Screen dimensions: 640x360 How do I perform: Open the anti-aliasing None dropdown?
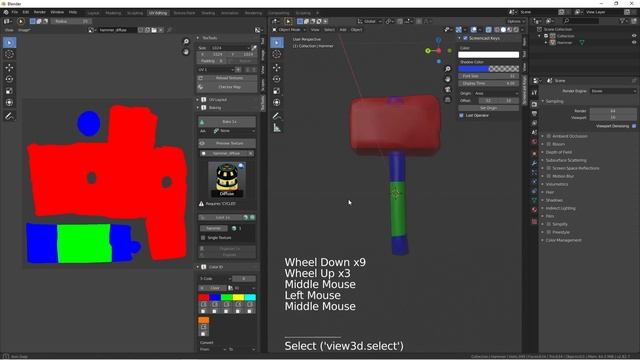pos(234,131)
